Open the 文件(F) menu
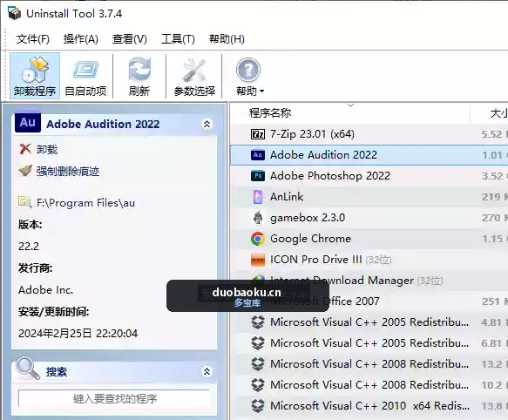The height and width of the screenshot is (420, 508). pyautogui.click(x=33, y=39)
